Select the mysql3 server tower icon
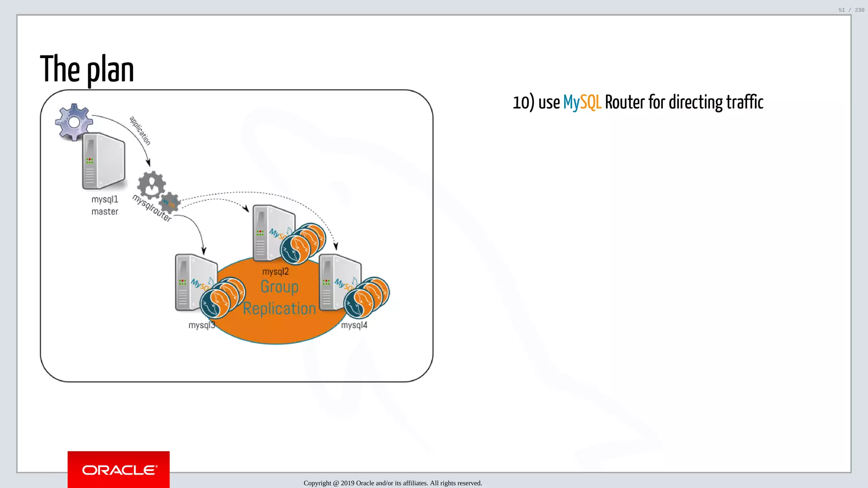This screenshot has width=868, height=488. (196, 282)
